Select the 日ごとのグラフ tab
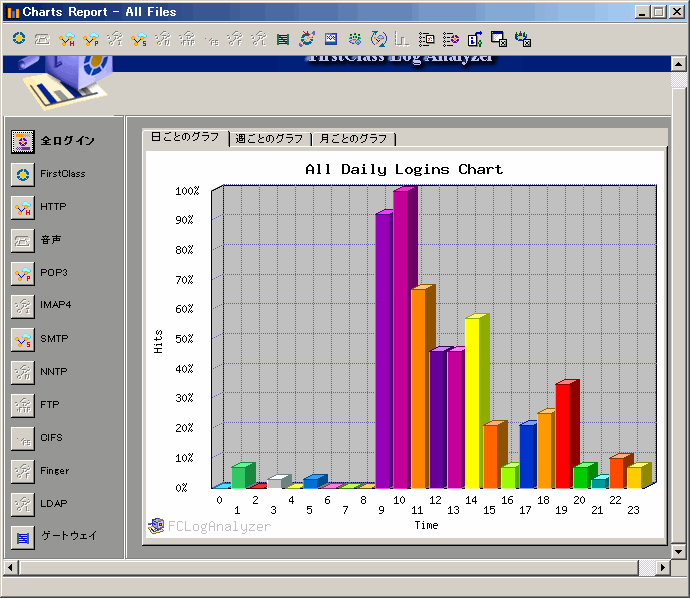690x598 pixels. click(185, 137)
